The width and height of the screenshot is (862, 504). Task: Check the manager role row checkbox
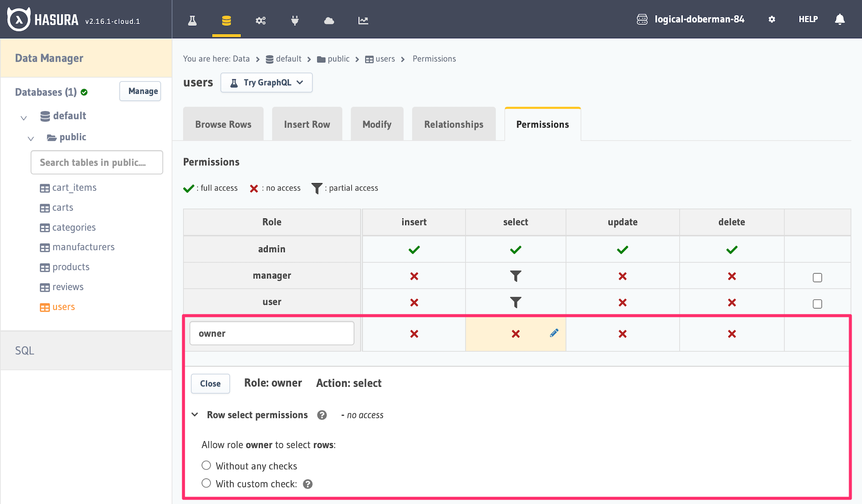[817, 277]
